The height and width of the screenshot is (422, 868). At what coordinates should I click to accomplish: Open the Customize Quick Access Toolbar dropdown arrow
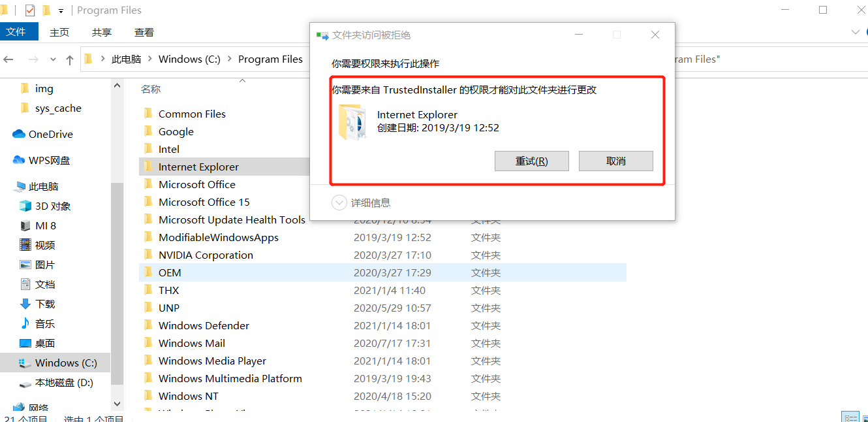61,11
